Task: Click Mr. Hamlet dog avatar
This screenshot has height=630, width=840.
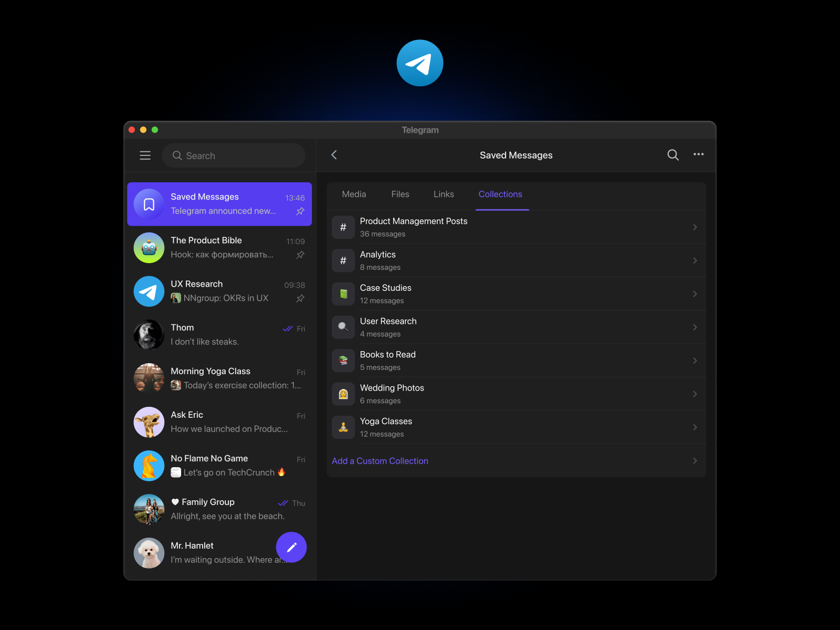Action: 149,553
